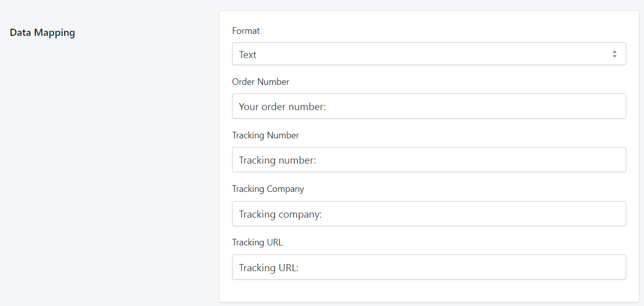
Task: Click the "Tracking company:" text in field
Action: click(280, 214)
